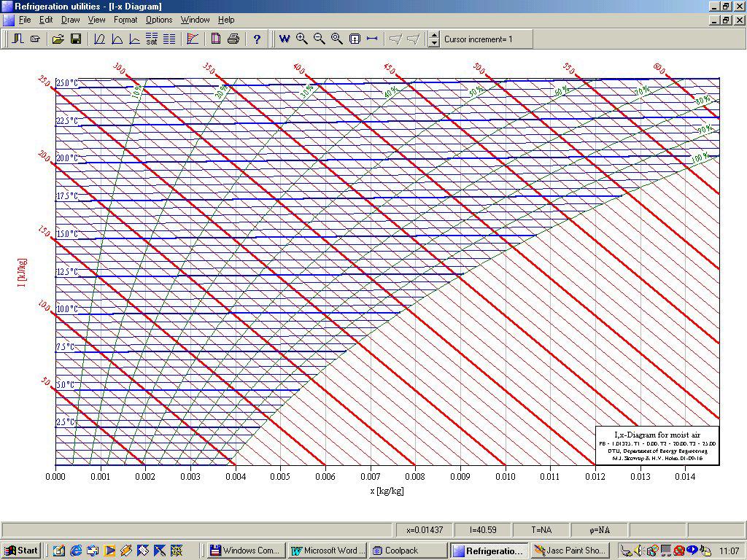
Task: Select the dome-shaped curve diagram icon
Action: pos(117,39)
